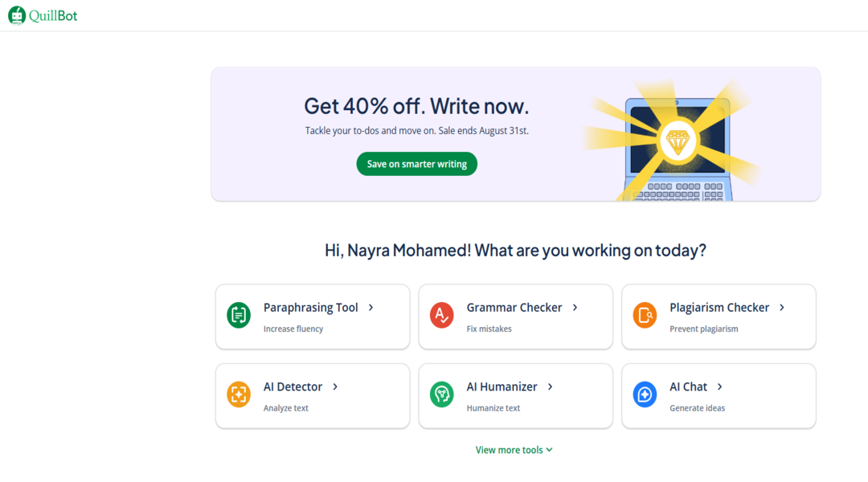The height and width of the screenshot is (482, 868).
Task: Click the Get 40% off banner heading
Action: pyautogui.click(x=416, y=106)
